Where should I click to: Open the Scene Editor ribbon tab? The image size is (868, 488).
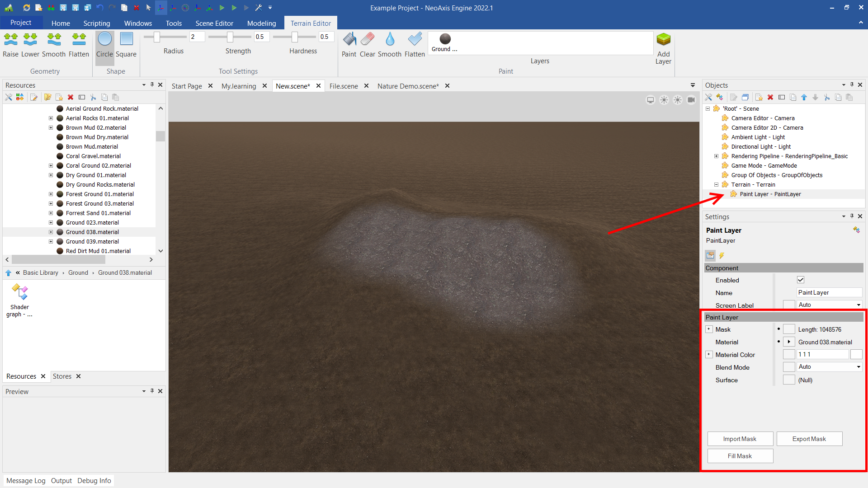click(214, 23)
